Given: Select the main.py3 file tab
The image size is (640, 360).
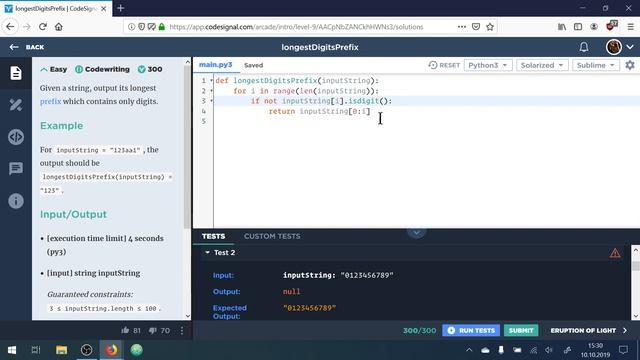Looking at the screenshot, I should 216,65.
